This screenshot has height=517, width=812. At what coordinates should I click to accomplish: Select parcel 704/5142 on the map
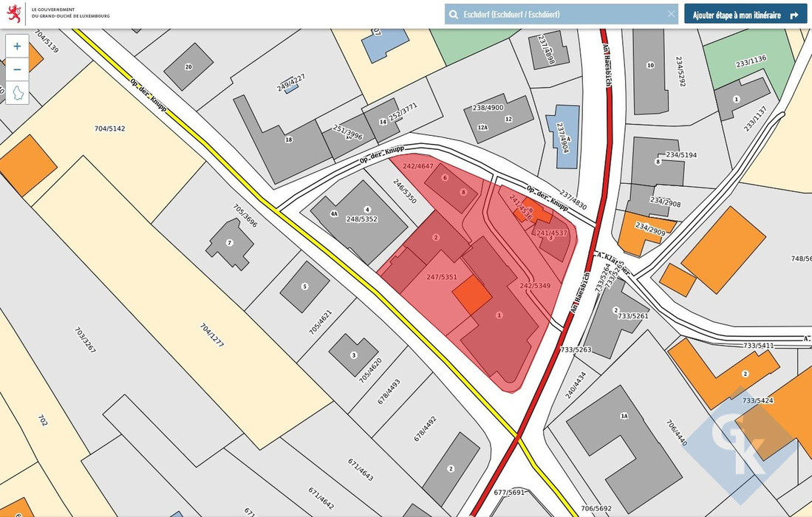109,129
